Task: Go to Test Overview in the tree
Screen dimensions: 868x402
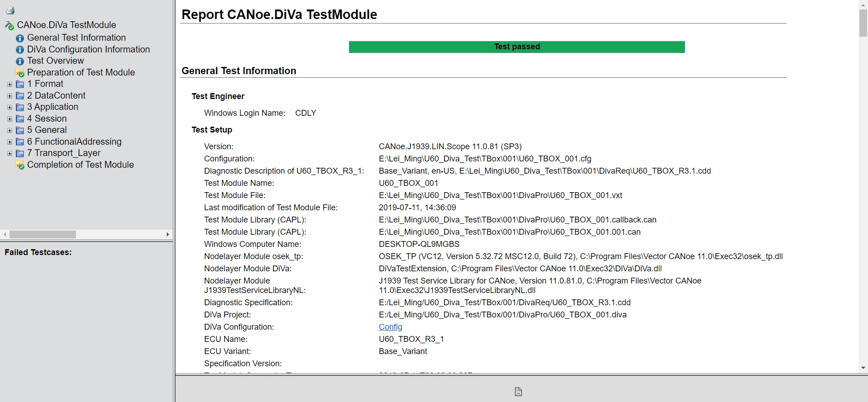Action: pyautogui.click(x=56, y=61)
